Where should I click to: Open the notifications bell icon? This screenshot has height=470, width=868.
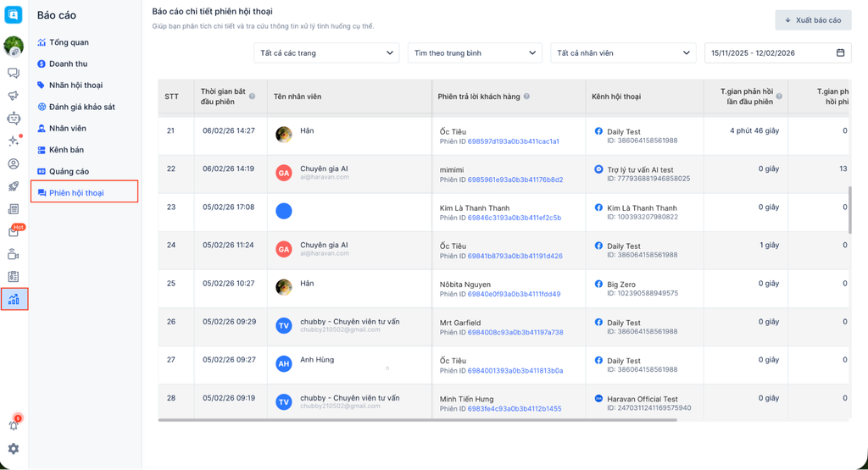tap(14, 425)
